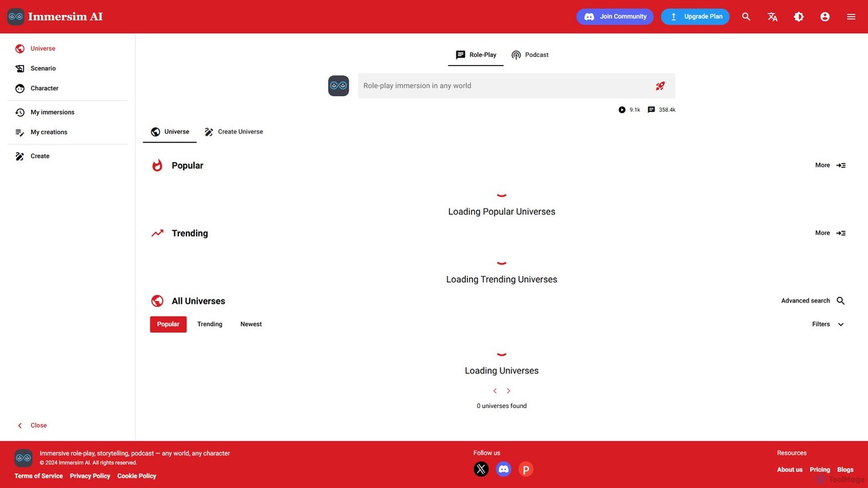
Task: Open the X (Twitter) footer icon
Action: [481, 469]
